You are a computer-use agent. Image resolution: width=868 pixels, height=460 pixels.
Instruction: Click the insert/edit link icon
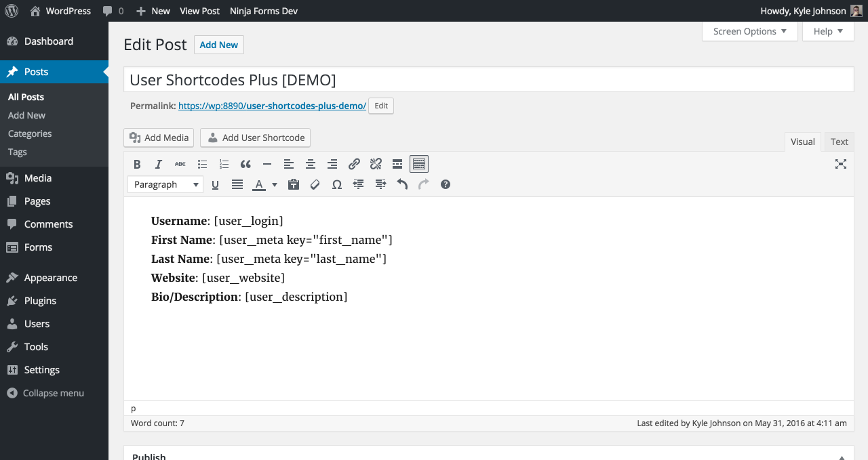pyautogui.click(x=354, y=164)
